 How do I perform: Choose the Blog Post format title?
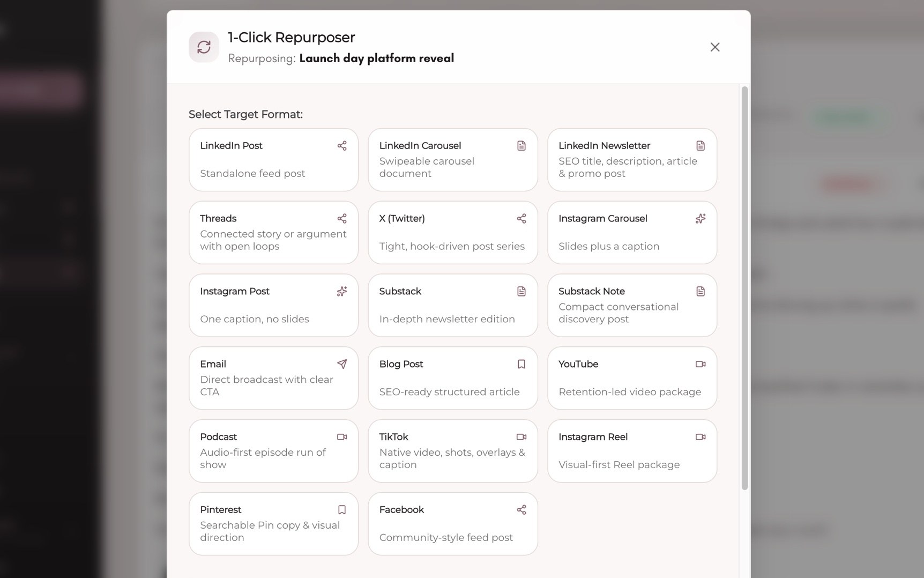pyautogui.click(x=401, y=364)
